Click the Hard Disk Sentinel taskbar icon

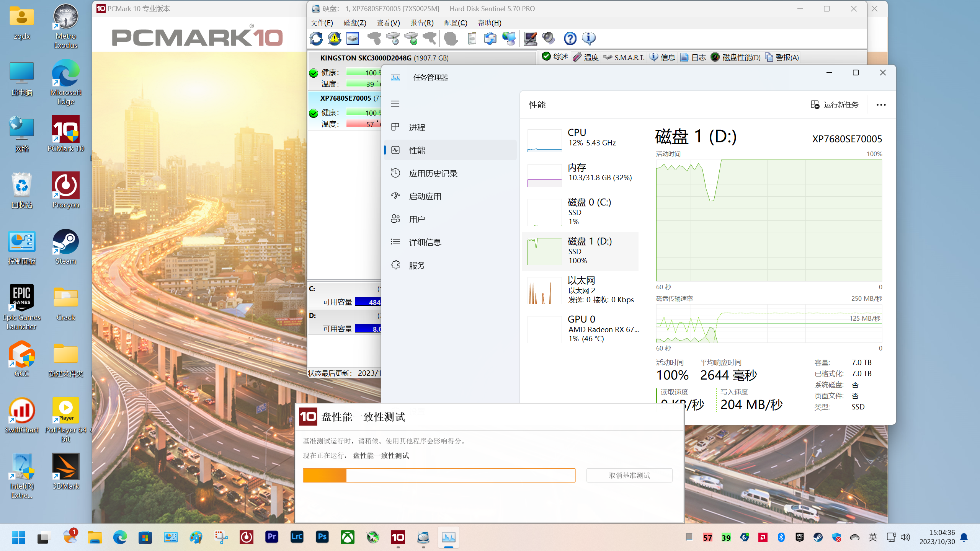click(423, 537)
